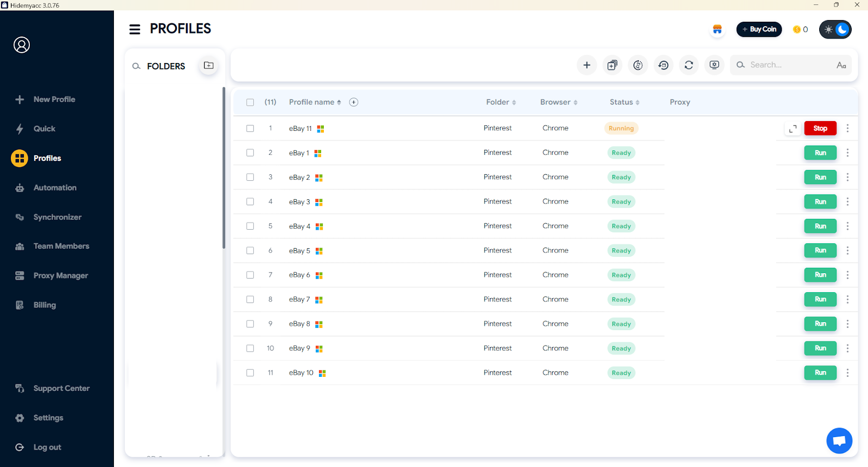Check the eBay 10 row checkbox
This screenshot has height=467, width=868.
(x=250, y=373)
